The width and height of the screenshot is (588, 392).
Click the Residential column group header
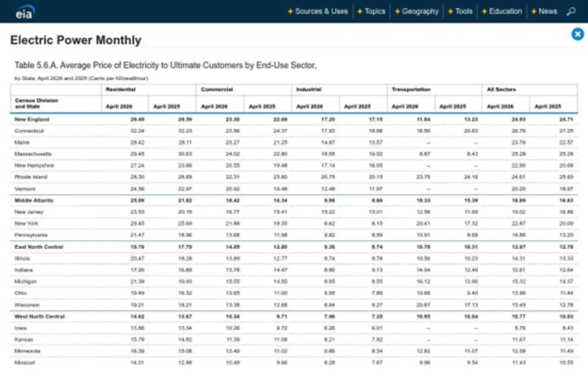coord(121,90)
